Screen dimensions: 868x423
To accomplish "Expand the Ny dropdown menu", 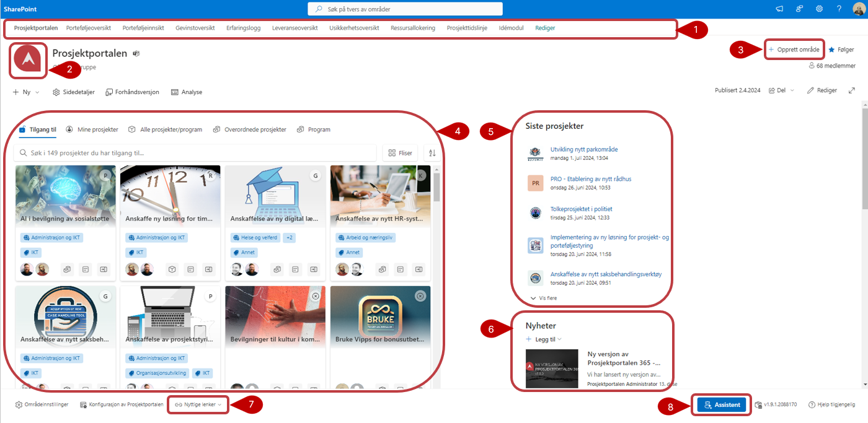I will [26, 92].
